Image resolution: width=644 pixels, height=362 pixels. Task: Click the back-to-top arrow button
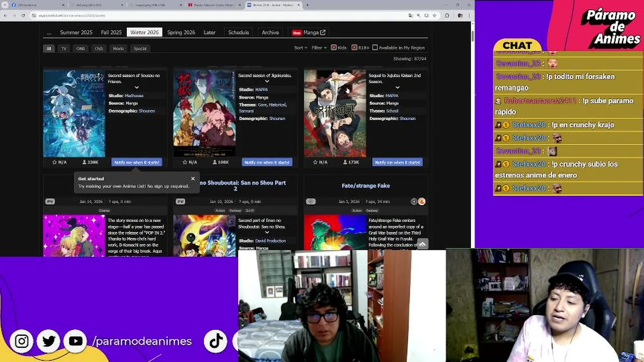[423, 244]
